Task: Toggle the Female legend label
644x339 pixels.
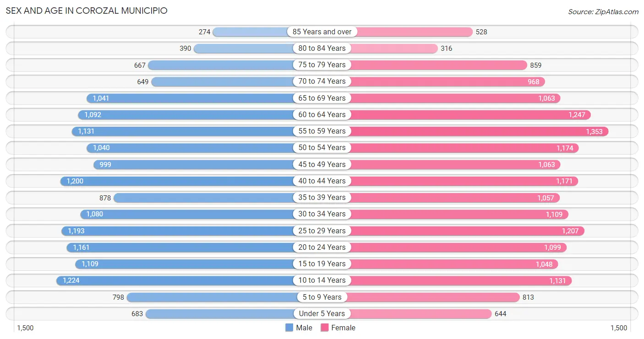Action: coord(344,328)
